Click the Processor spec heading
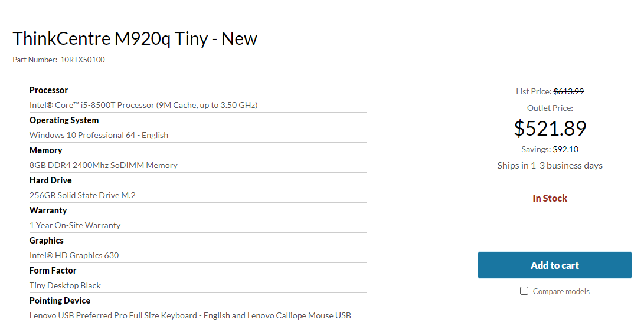The width and height of the screenshot is (644, 329). click(x=48, y=90)
